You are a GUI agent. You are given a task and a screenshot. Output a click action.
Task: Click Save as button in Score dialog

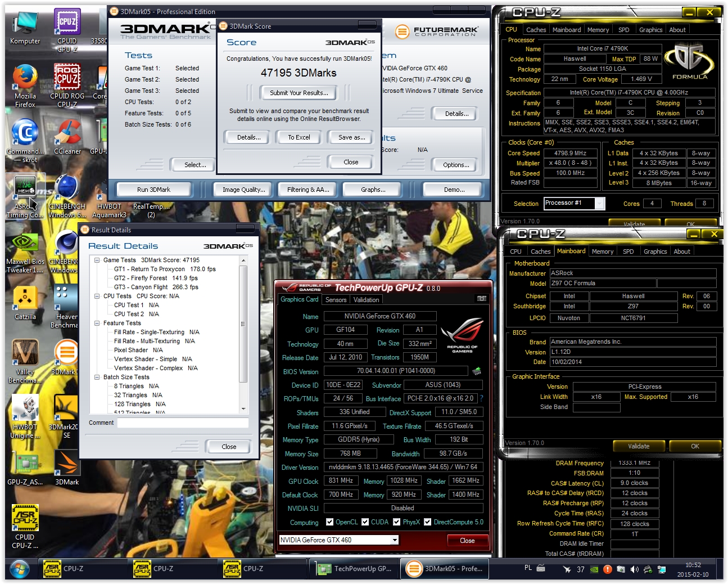pos(351,137)
